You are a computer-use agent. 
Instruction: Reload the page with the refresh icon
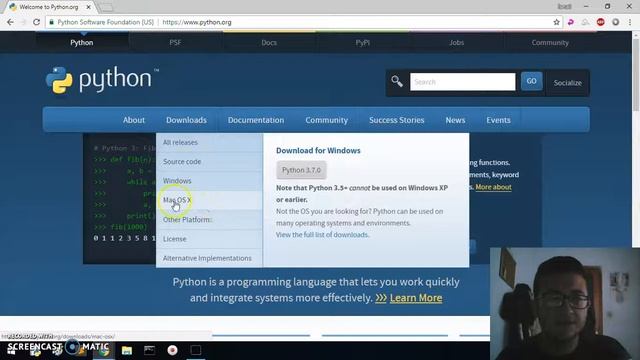click(x=36, y=22)
